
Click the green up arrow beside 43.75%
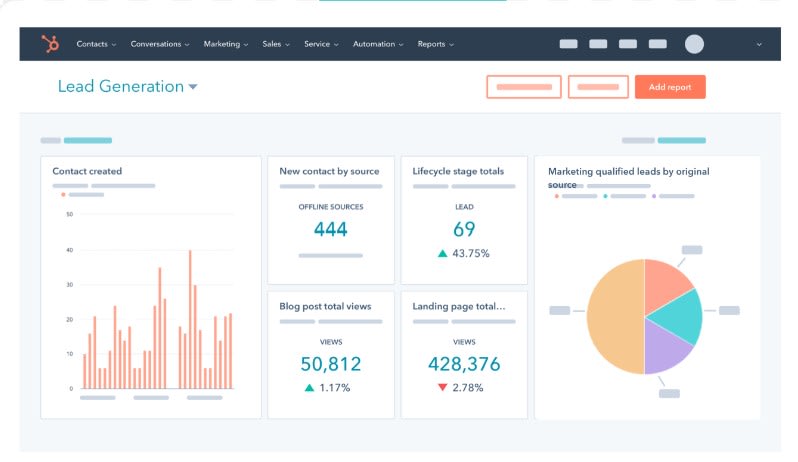[x=442, y=253]
